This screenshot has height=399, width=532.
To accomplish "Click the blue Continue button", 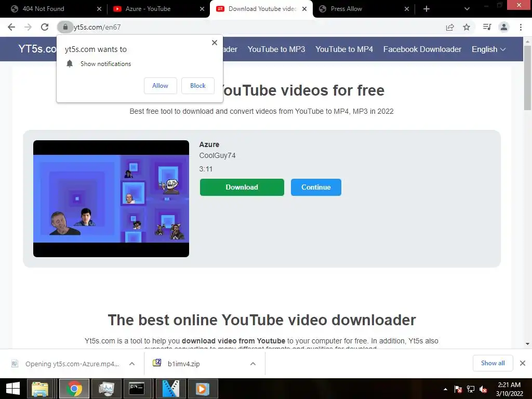I will point(316,187).
